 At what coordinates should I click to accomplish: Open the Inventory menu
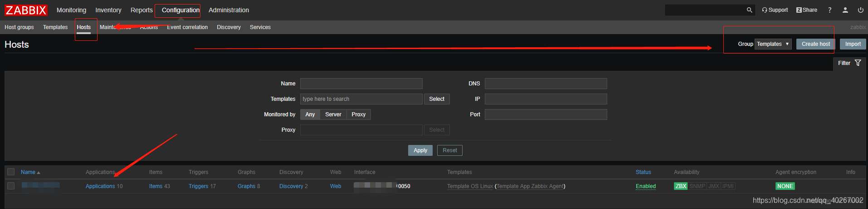tap(108, 10)
